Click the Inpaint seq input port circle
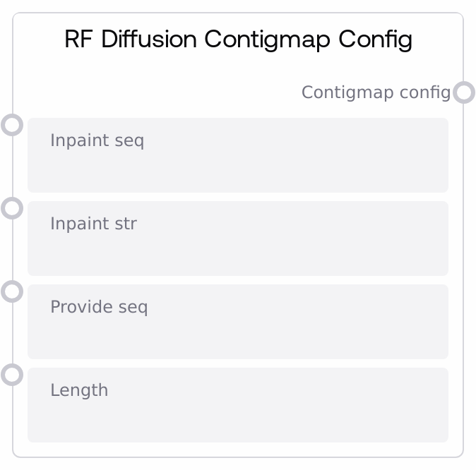The width and height of the screenshot is (476, 470). coord(12,125)
